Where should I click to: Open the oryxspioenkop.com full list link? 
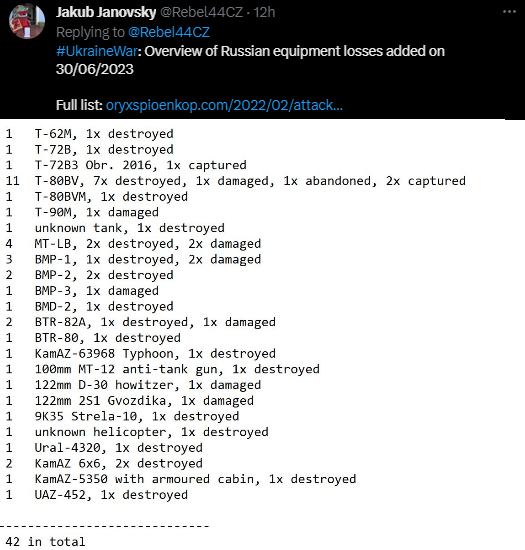click(224, 105)
